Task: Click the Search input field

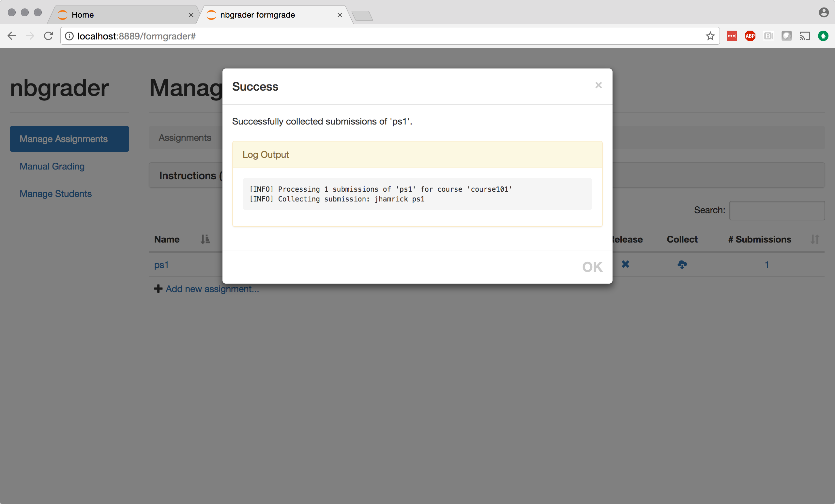Action: tap(777, 210)
